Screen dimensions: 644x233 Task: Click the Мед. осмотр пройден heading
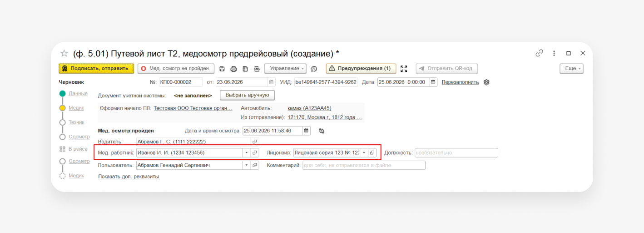tap(126, 131)
